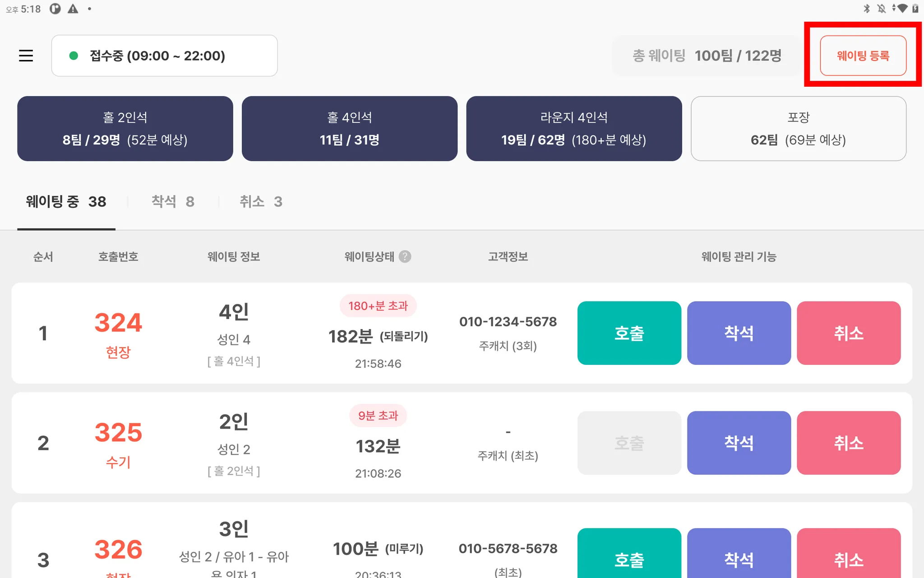Tap the Bluetooth status icon
The image size is (924, 578).
[866, 9]
